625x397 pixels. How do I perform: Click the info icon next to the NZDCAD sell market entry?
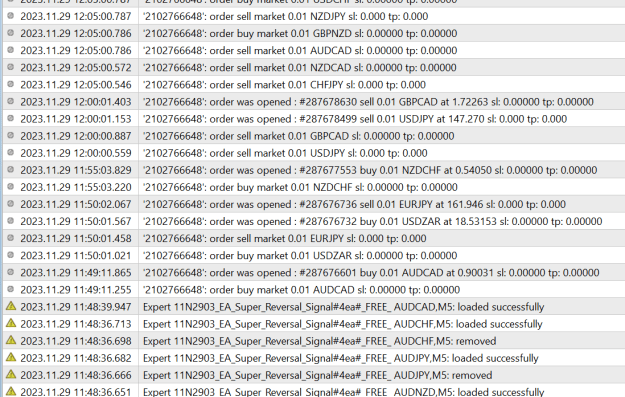[x=11, y=67]
